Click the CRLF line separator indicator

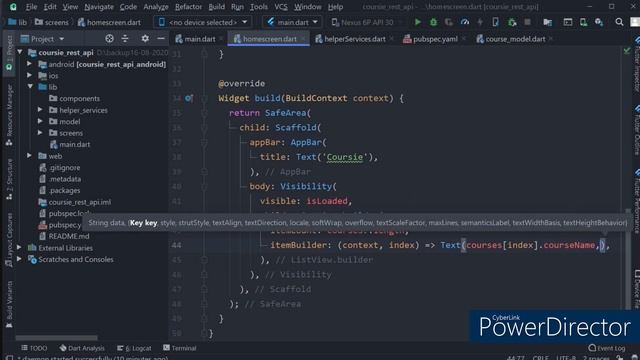point(540,358)
